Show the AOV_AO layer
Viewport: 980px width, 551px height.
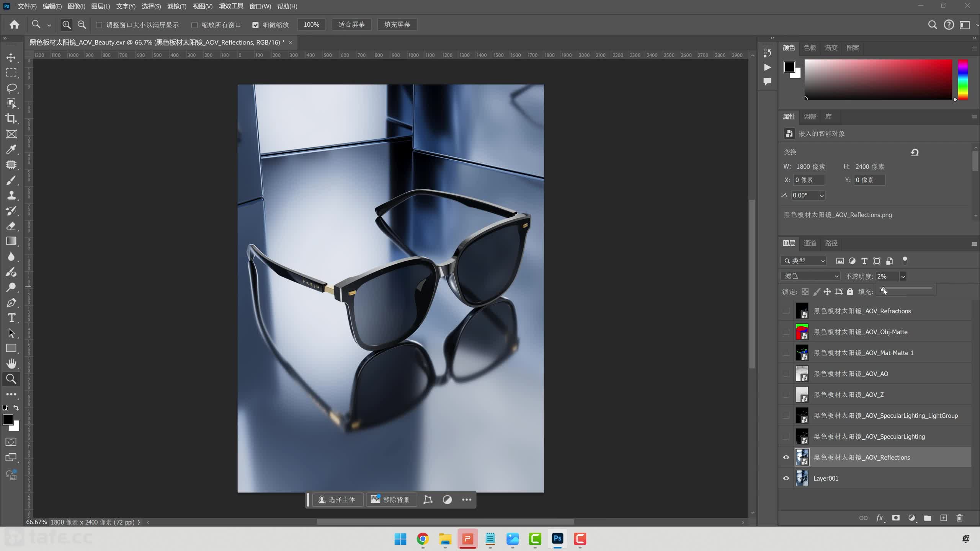786,373
